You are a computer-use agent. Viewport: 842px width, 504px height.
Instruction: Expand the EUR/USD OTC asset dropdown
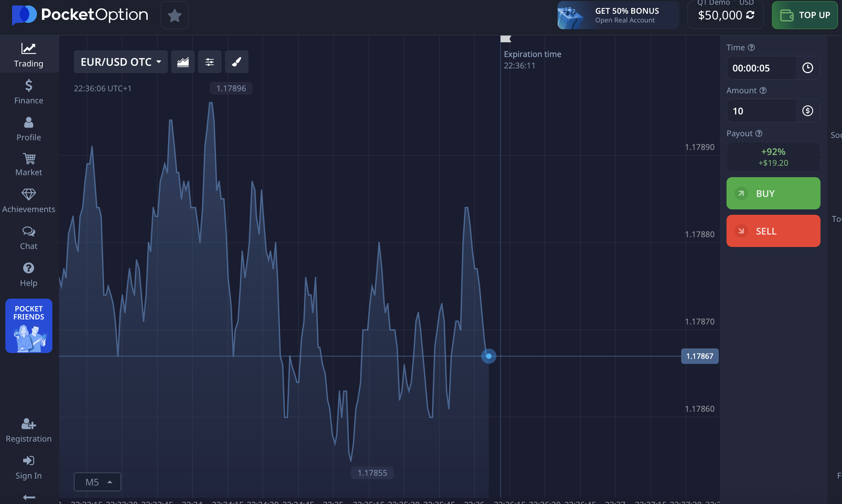[x=121, y=62]
